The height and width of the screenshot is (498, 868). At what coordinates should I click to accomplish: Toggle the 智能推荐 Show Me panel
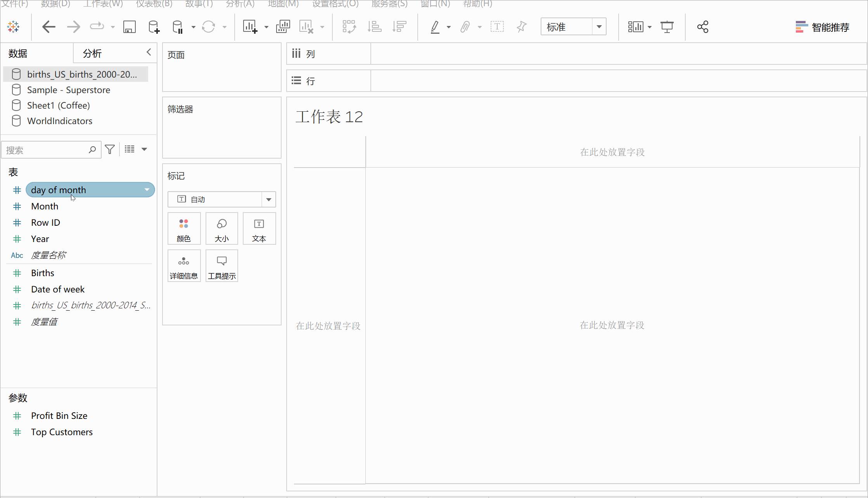pos(822,27)
